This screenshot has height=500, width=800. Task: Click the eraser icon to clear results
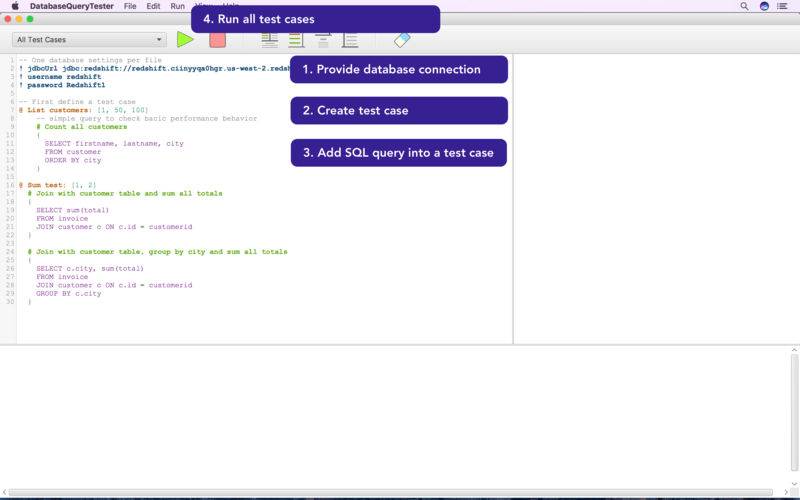[402, 39]
